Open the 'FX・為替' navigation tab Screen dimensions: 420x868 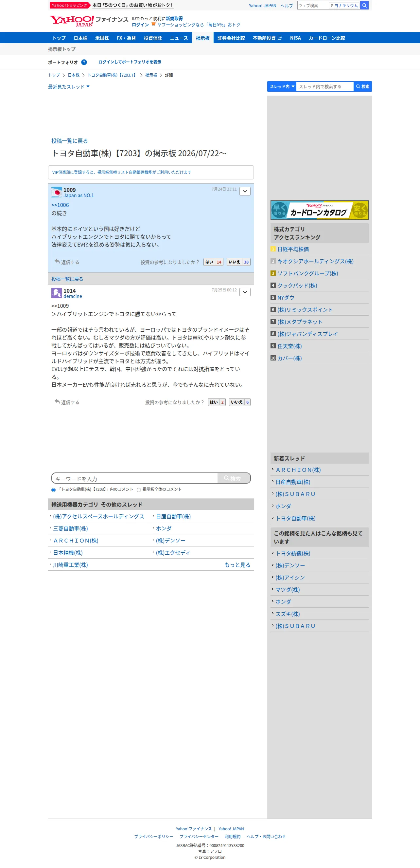point(126,38)
